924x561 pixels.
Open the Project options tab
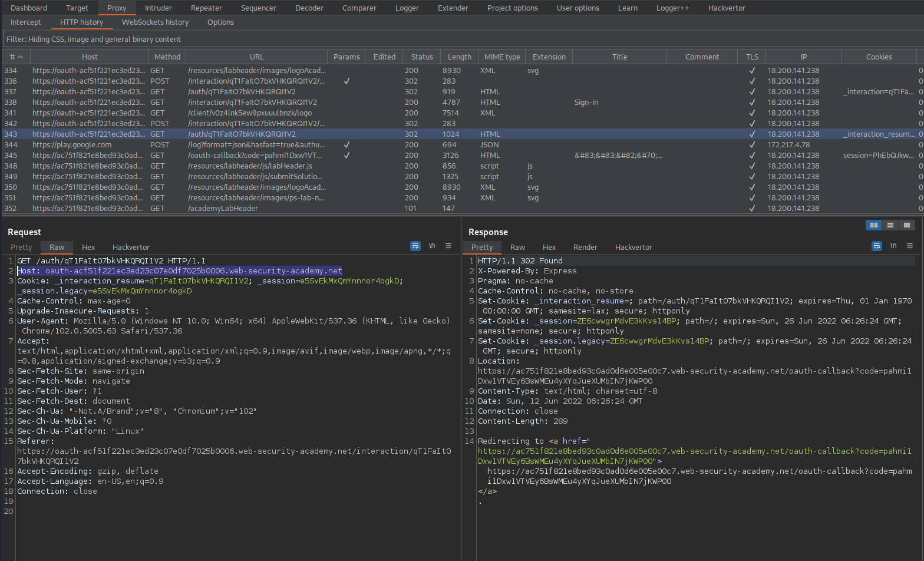(x=513, y=8)
